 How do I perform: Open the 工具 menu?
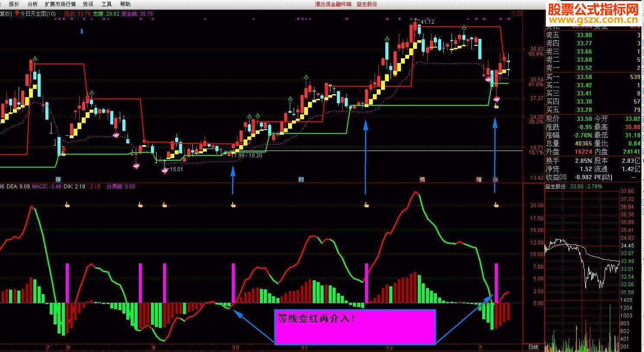coord(106,4)
